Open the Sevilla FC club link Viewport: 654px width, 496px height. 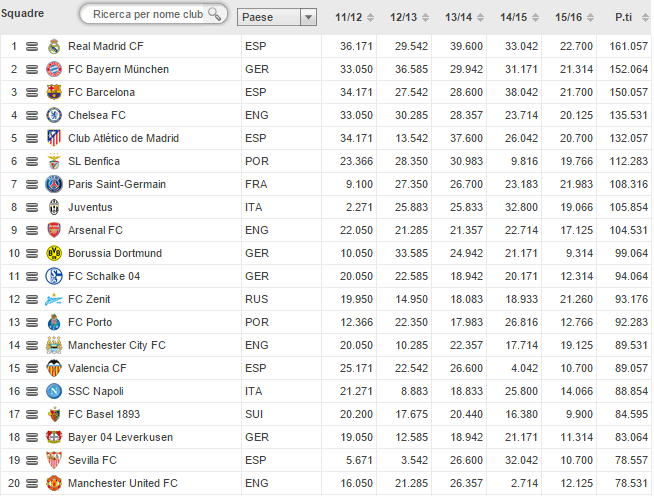tap(92, 460)
